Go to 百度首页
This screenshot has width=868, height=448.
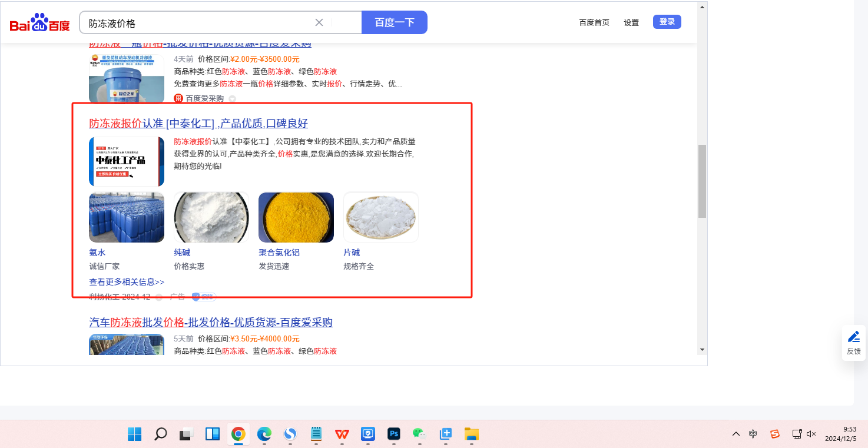tap(594, 22)
